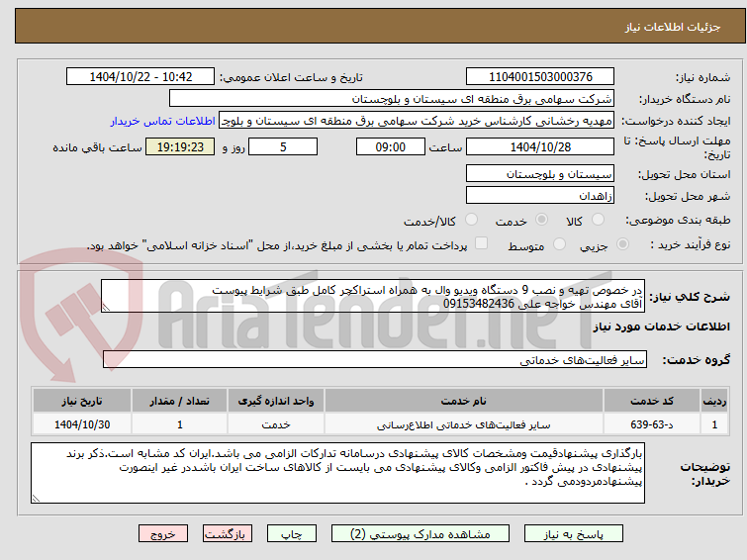747x560 pixels.
Task: Click the تاریخ نیاز column header
Action: (82, 401)
